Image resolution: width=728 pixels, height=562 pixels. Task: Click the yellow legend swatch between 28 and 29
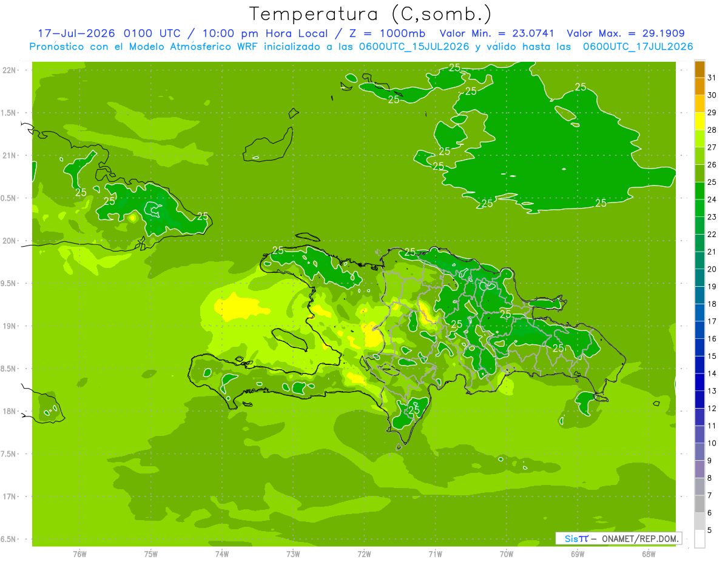(x=699, y=121)
